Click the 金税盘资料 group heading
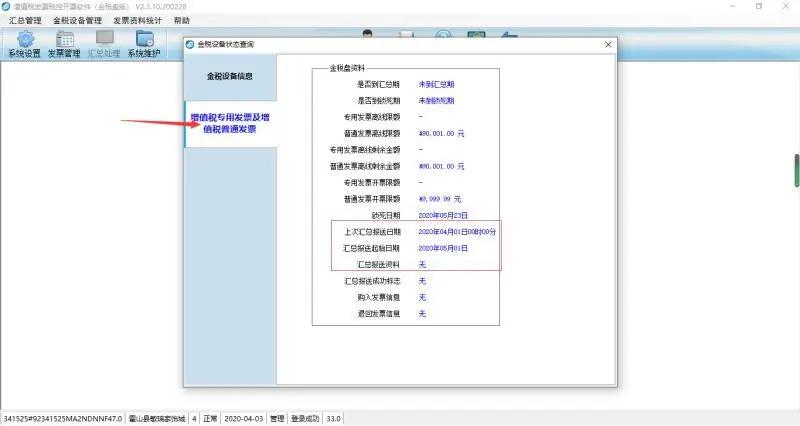Viewport: 800px width, 426px height. 347,68
